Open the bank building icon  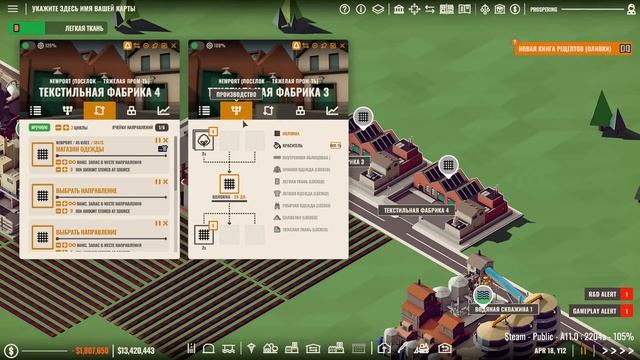pyautogui.click(x=399, y=9)
